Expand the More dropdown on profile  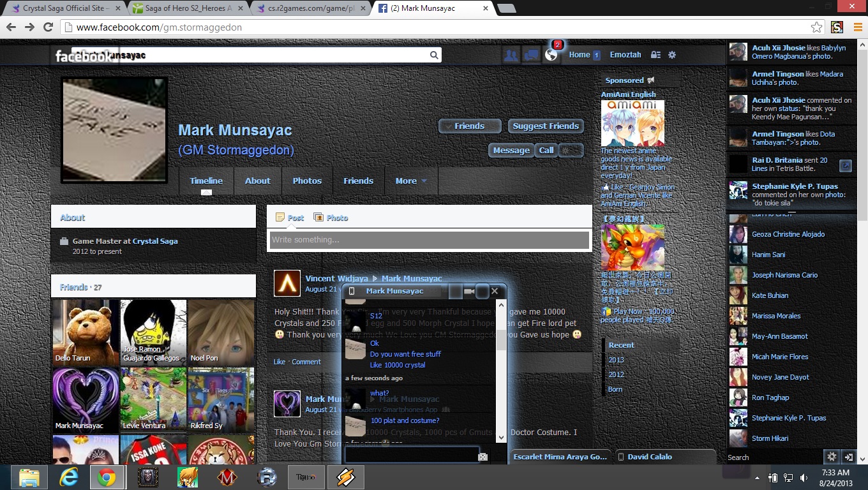coord(410,181)
